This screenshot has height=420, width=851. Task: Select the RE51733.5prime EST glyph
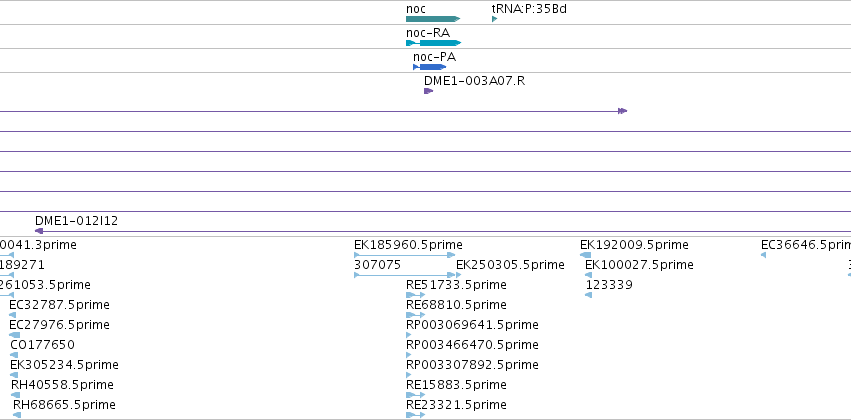pyautogui.click(x=416, y=295)
